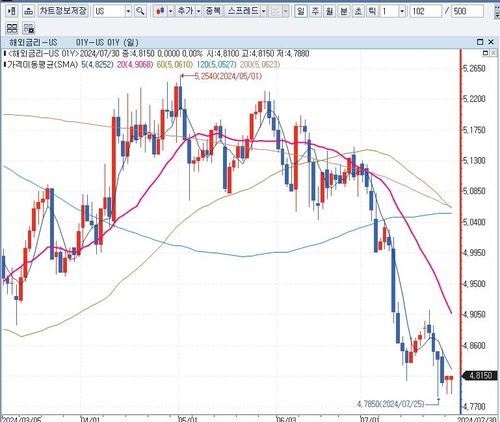Select the <해외금리-US 01Y> legend label
Viewport: 500px width, 422px height.
43,53
